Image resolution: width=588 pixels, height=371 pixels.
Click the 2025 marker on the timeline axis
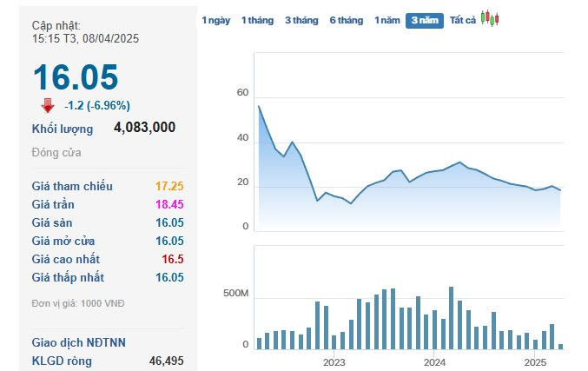point(535,362)
